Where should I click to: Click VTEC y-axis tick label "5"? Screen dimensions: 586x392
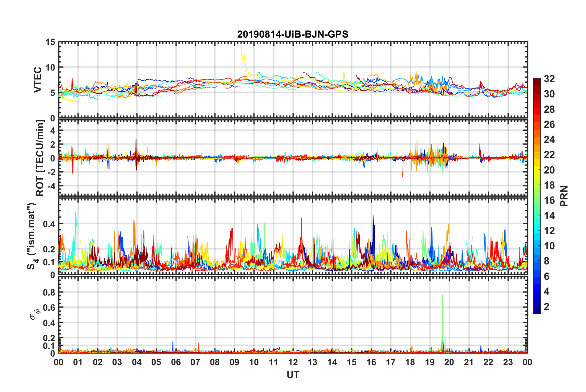(53, 93)
